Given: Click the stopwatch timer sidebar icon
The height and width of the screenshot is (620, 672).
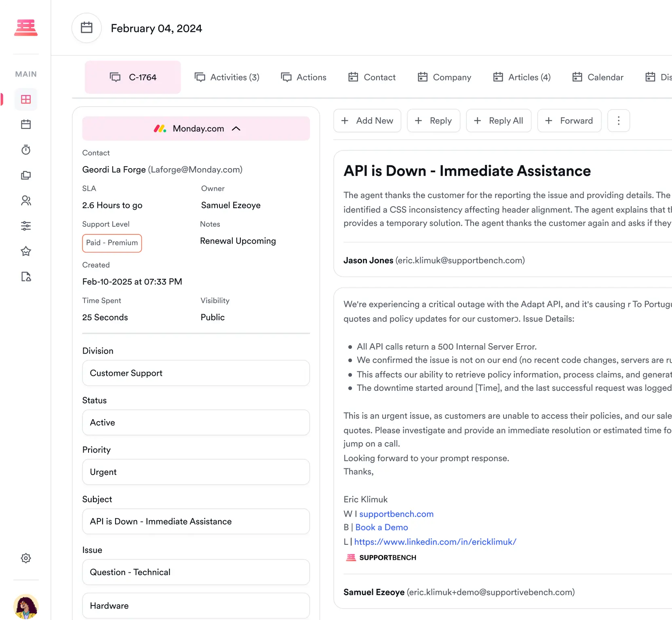Looking at the screenshot, I should pos(26,150).
